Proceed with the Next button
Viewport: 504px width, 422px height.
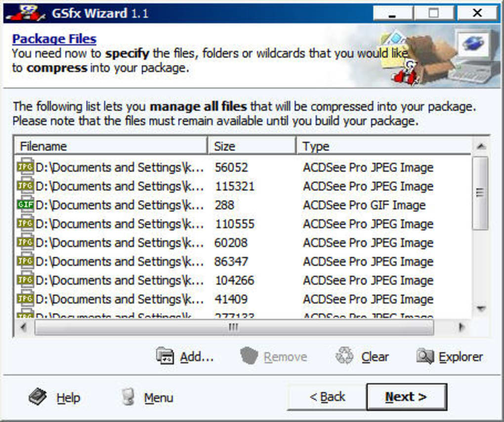[x=407, y=397]
